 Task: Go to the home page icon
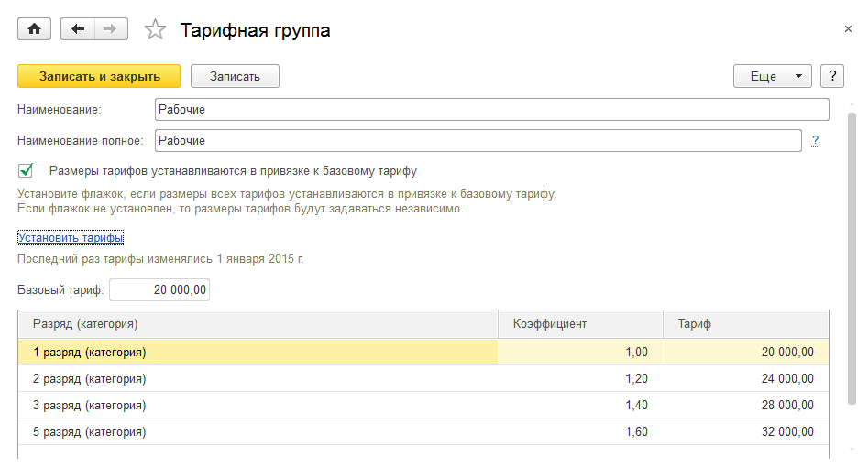(x=35, y=29)
